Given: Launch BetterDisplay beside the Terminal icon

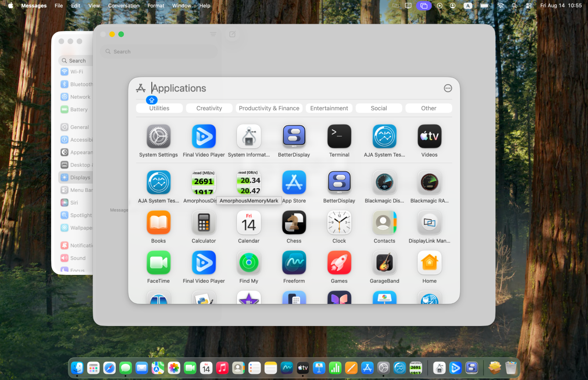Looking at the screenshot, I should tap(294, 136).
